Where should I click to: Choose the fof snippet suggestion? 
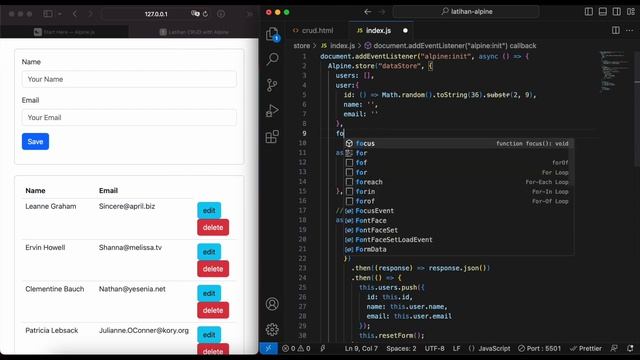pos(458,162)
